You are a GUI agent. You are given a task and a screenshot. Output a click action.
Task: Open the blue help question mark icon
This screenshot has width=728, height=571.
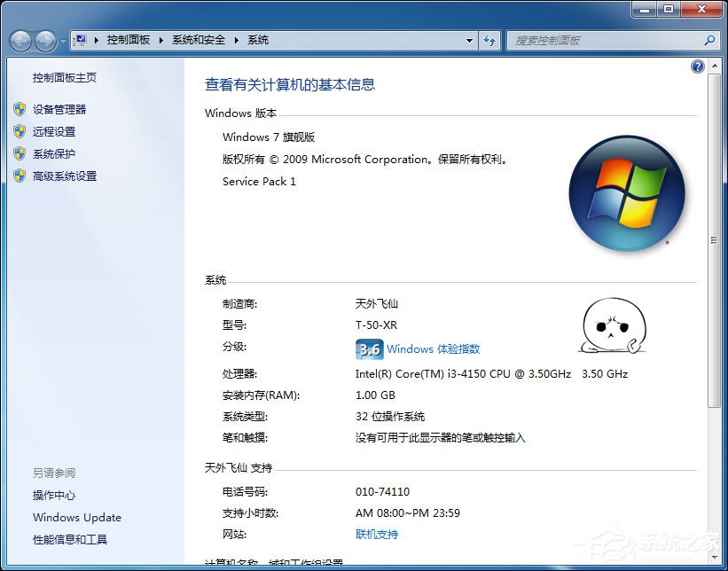[698, 66]
